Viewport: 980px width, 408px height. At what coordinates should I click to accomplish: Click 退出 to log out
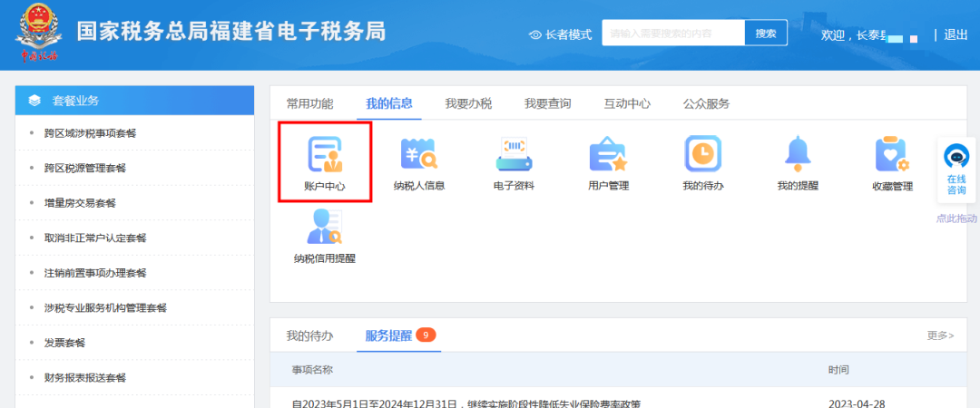[955, 34]
